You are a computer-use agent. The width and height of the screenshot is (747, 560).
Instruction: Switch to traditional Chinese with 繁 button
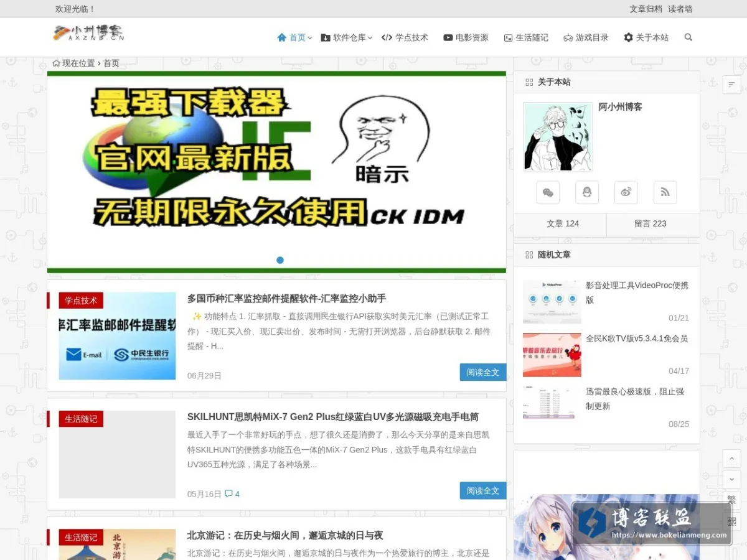pos(731,500)
